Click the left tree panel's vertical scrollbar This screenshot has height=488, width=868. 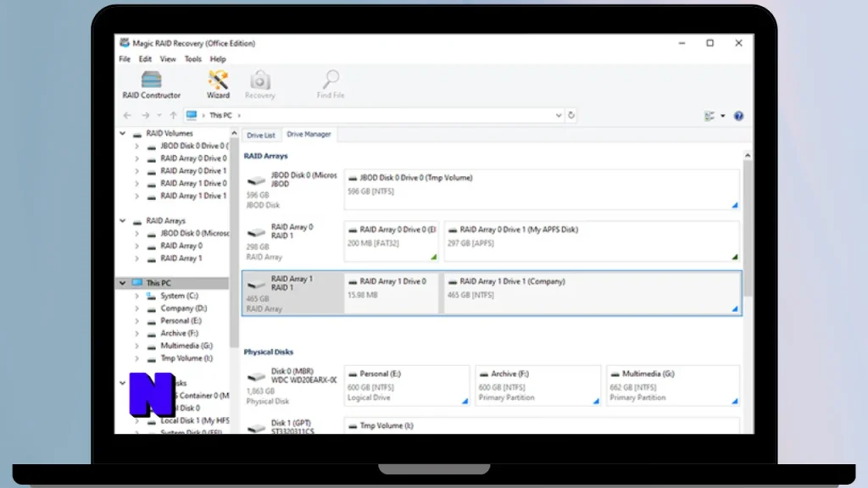[x=234, y=243]
